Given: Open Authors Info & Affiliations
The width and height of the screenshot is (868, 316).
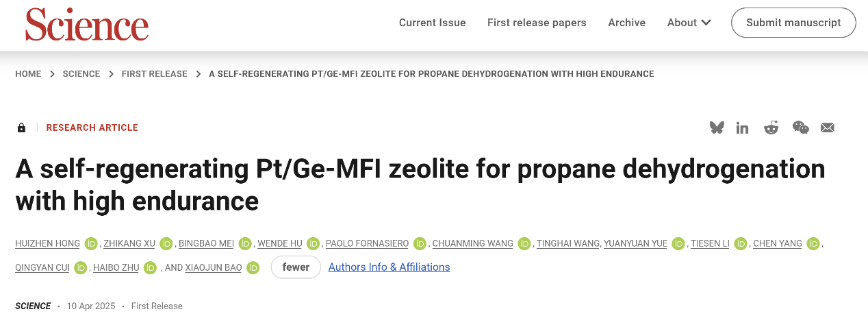Looking at the screenshot, I should tap(389, 267).
